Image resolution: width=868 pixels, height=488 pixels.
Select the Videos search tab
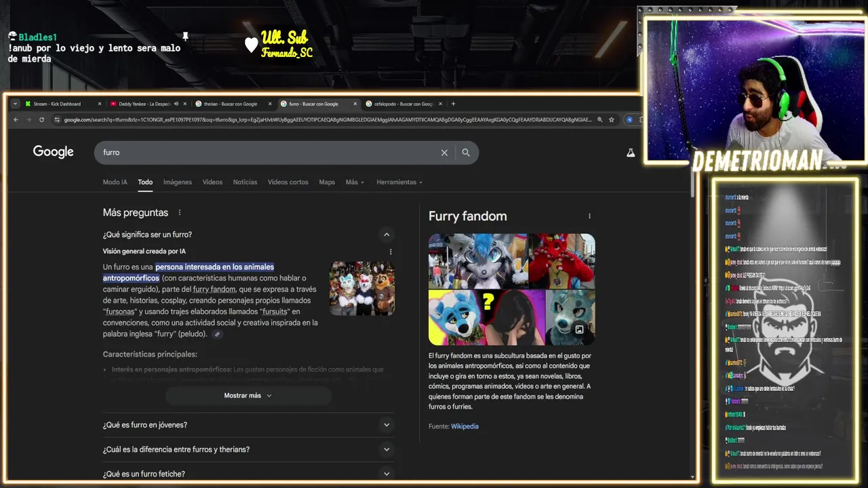212,182
